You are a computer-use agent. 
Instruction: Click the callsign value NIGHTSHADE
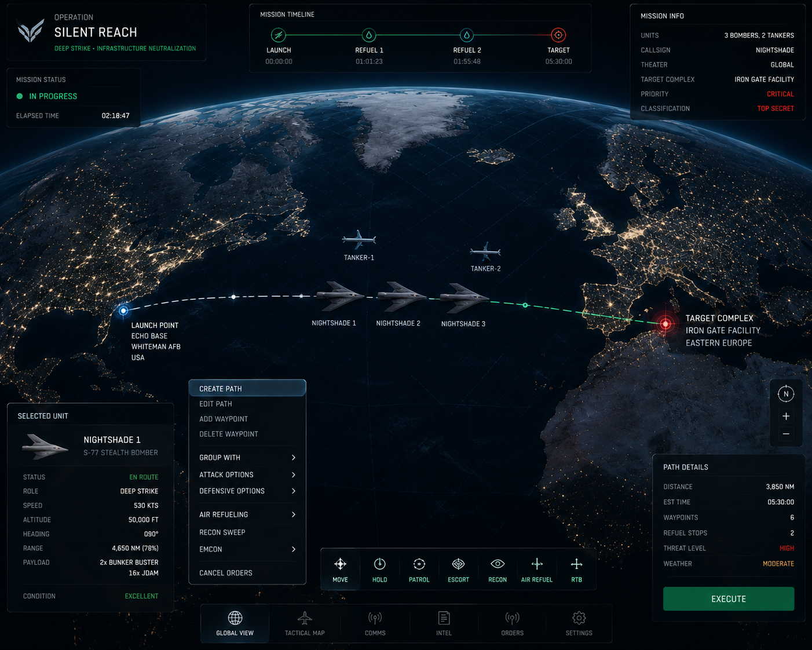click(x=775, y=50)
